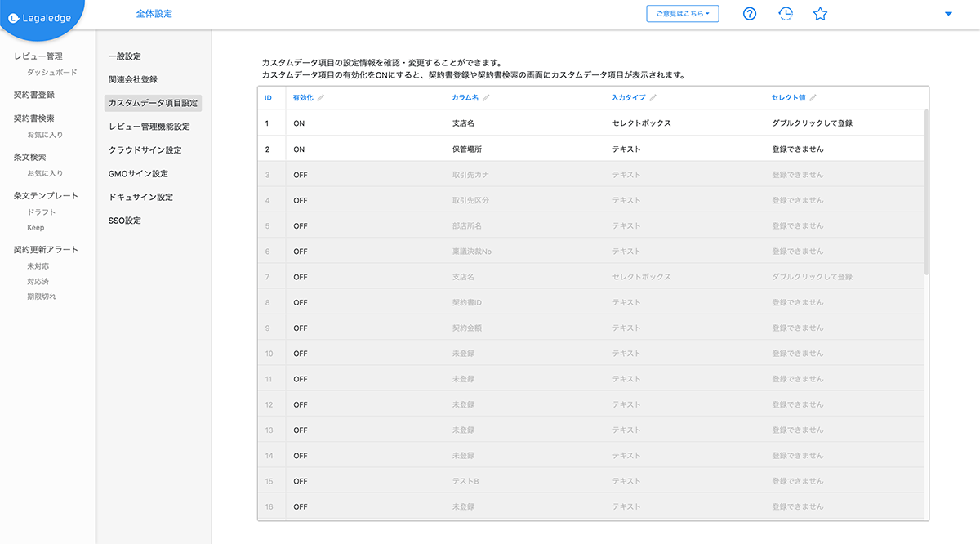Click pencil icon beside 有効化 header
The height and width of the screenshot is (544, 980).
[x=321, y=98]
